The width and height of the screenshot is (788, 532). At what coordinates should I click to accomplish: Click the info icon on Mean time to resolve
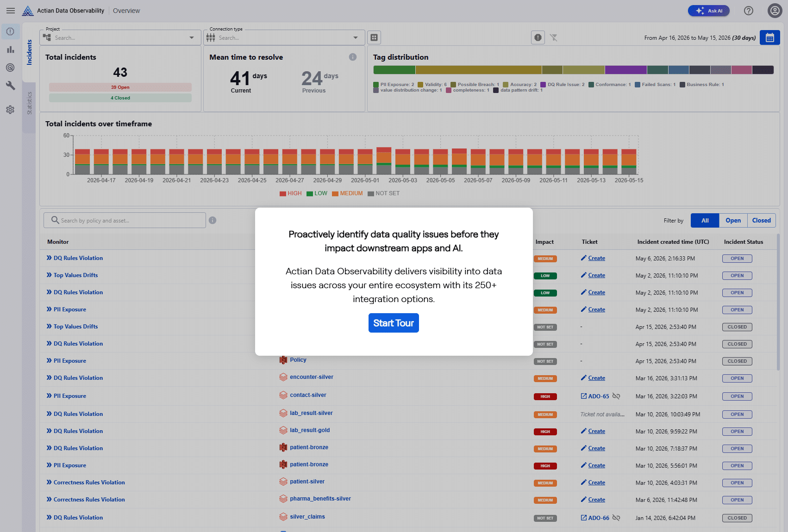353,57
